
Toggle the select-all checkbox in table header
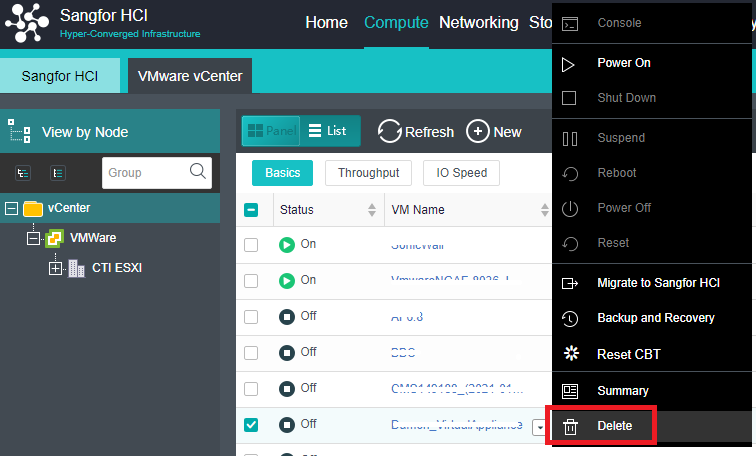coord(251,210)
